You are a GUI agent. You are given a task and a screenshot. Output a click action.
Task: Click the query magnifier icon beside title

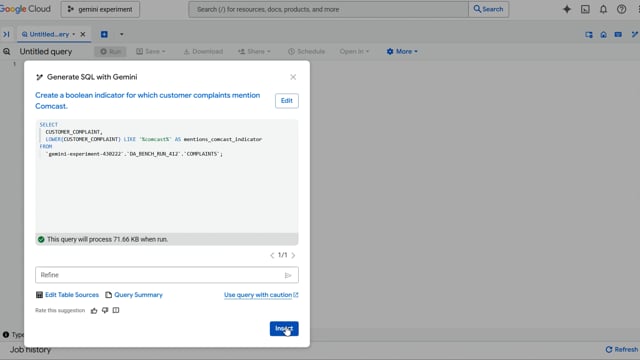click(x=7, y=51)
